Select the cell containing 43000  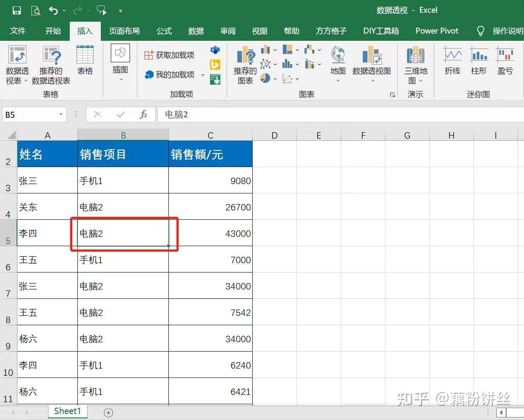211,233
